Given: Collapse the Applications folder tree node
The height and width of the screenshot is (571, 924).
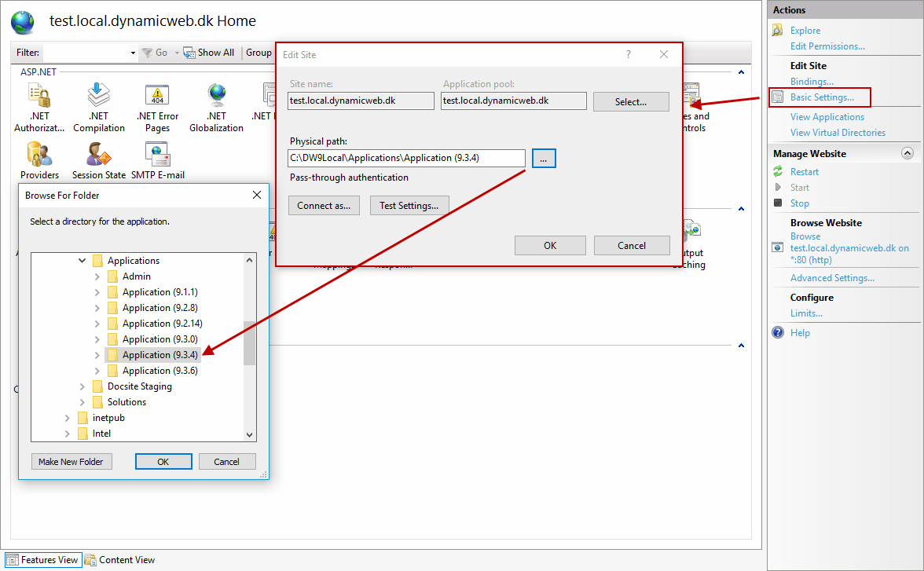Looking at the screenshot, I should point(82,261).
